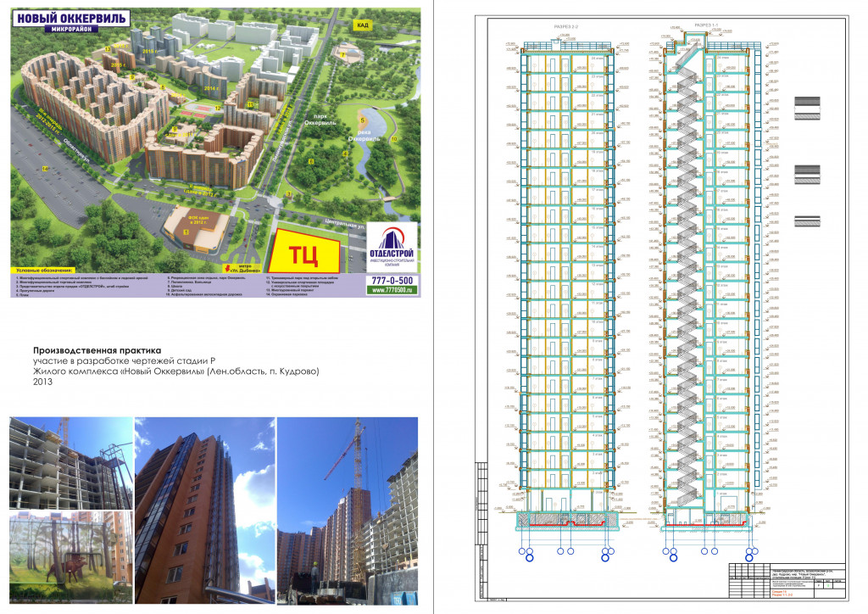Image resolution: width=868 pixels, height=614 pixels.
Task: Click the yellow 'ТЦ' plot on map
Action: click(304, 253)
